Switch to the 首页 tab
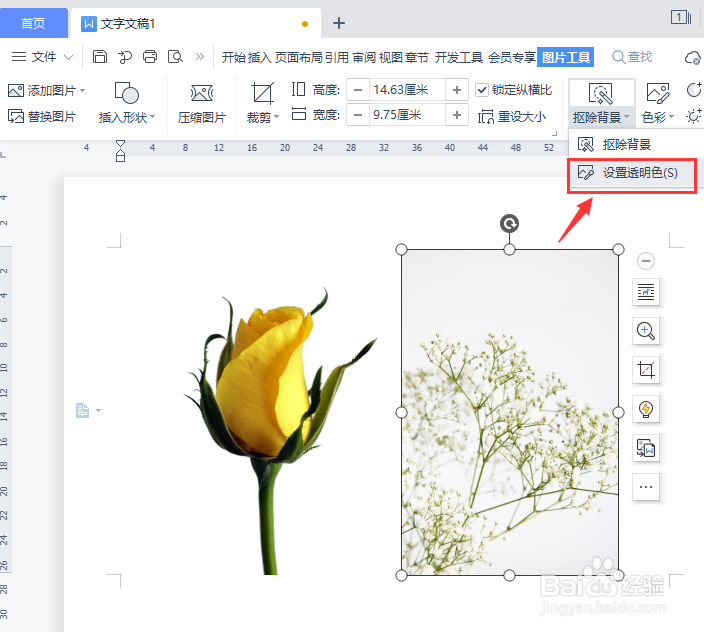This screenshot has width=704, height=632. (33, 23)
